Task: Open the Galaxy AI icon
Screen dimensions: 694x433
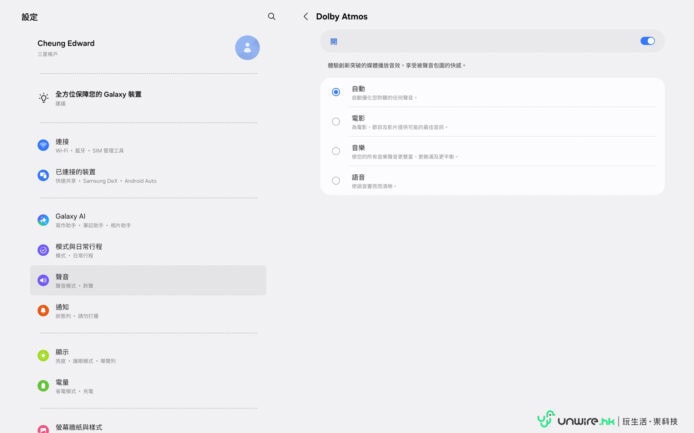Action: coord(43,220)
